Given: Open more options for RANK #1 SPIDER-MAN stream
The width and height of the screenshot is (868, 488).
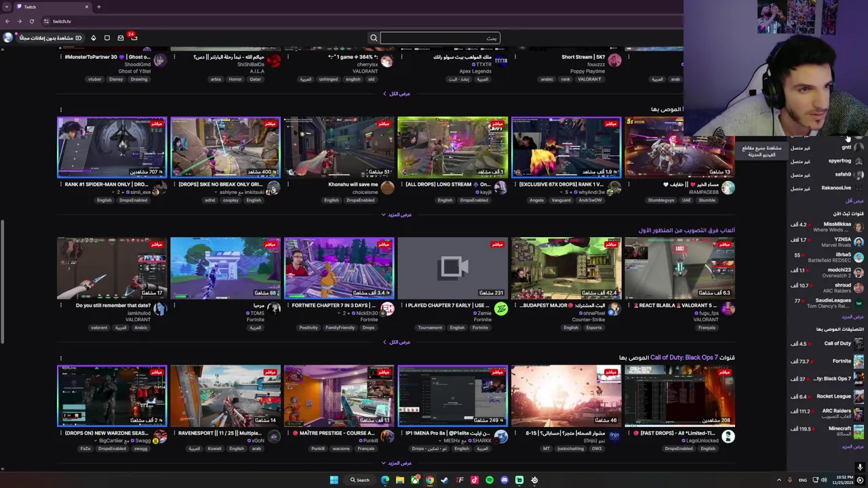Looking at the screenshot, I should [60, 184].
